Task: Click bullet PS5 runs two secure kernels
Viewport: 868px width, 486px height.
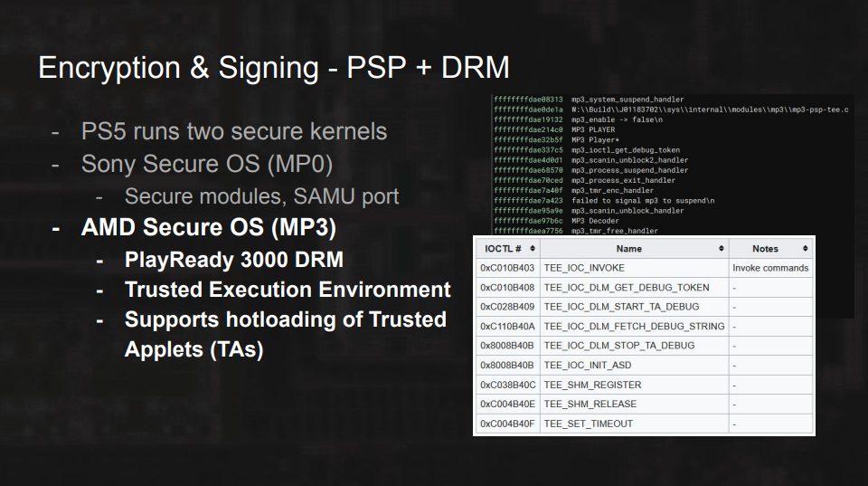Action: (233, 132)
